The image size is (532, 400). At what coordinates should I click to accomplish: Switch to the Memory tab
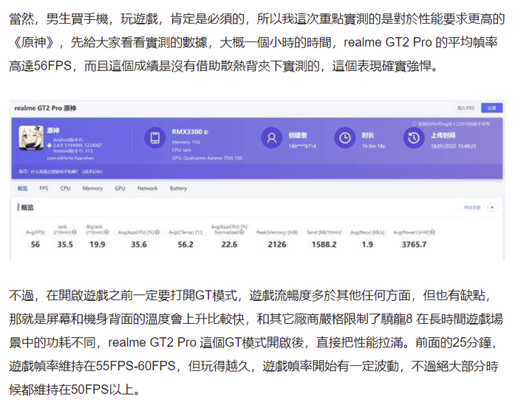pyautogui.click(x=92, y=188)
